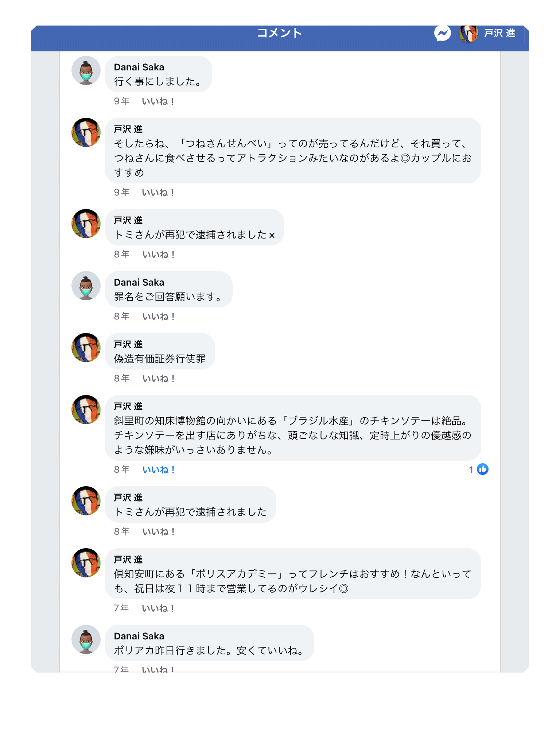Image resolution: width=560 pixels, height=747 pixels.
Task: Click the blue thumbs-up reaction icon
Action: 483,469
